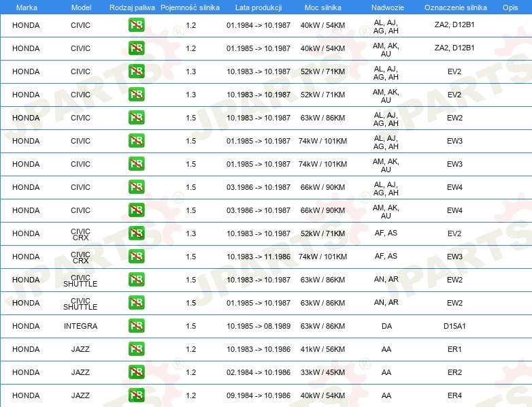Image resolution: width=532 pixels, height=407 pixels.
Task: Click the Marka column header
Action: [27, 7]
